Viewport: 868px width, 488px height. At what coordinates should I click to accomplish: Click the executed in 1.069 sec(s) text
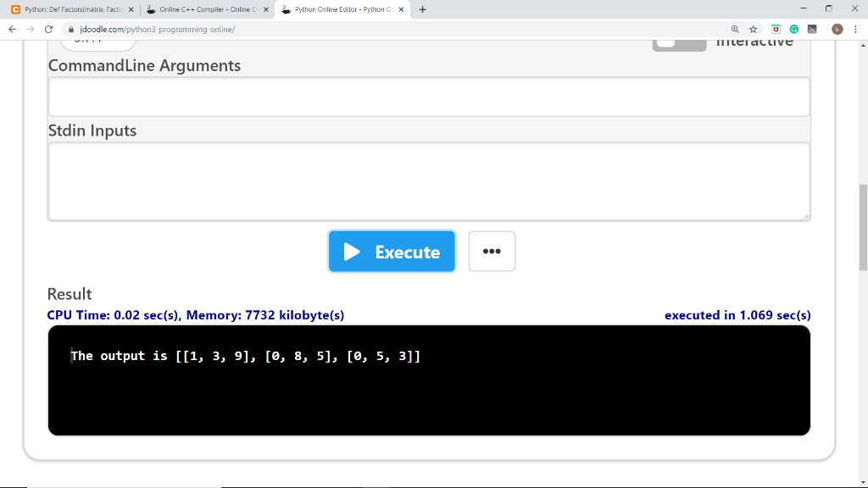(737, 315)
